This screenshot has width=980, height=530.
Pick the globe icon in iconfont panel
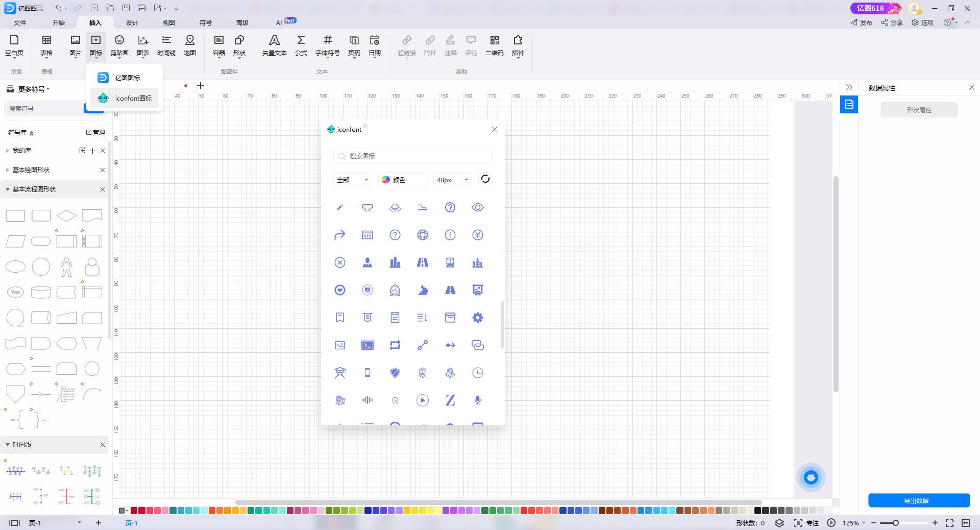click(423, 235)
